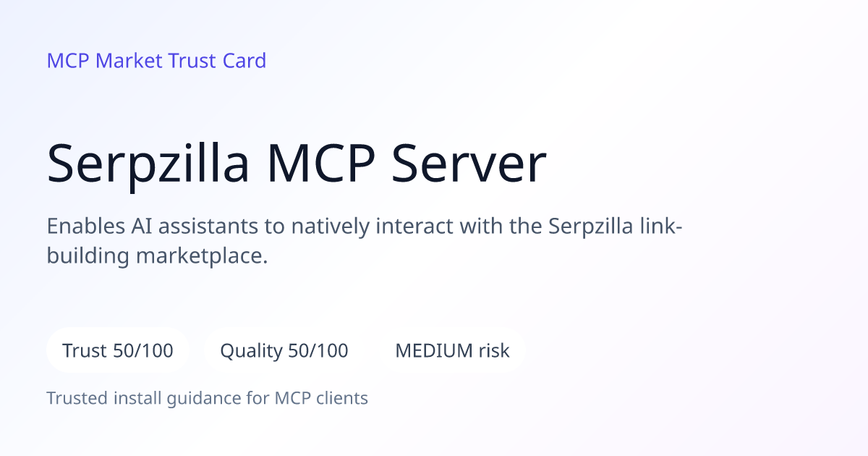The height and width of the screenshot is (456, 868).
Task: Click the description starting with Enables AI assistants
Action: 365,240
